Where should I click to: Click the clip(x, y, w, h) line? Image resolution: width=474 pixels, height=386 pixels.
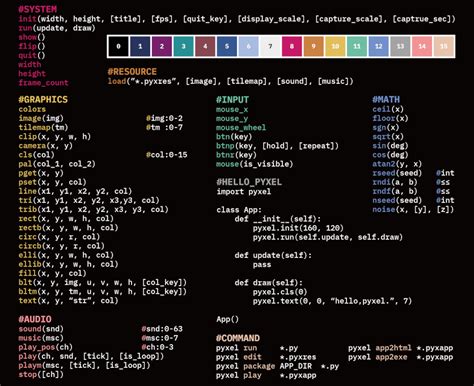coord(55,136)
